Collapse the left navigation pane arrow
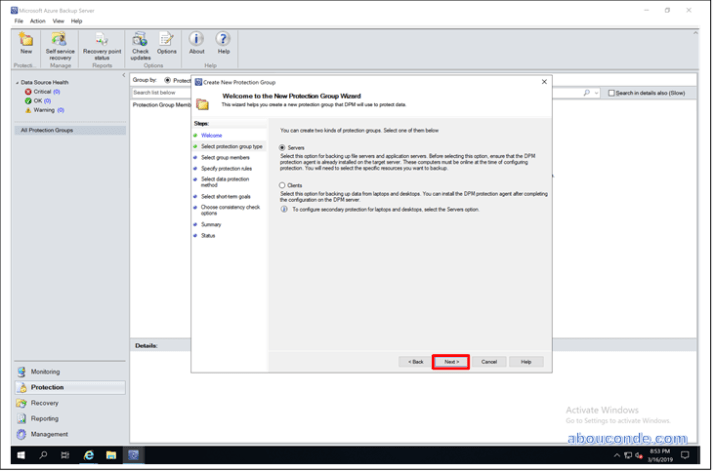The image size is (714, 471). (124, 76)
